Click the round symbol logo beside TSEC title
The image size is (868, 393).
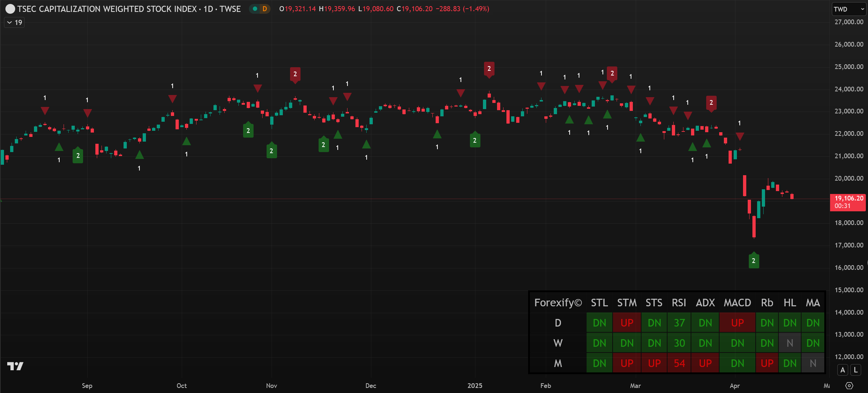[x=10, y=9]
